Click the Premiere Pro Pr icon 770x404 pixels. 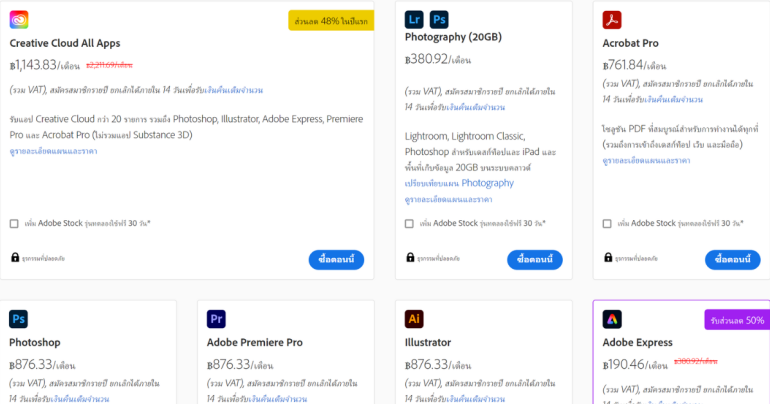point(216,319)
